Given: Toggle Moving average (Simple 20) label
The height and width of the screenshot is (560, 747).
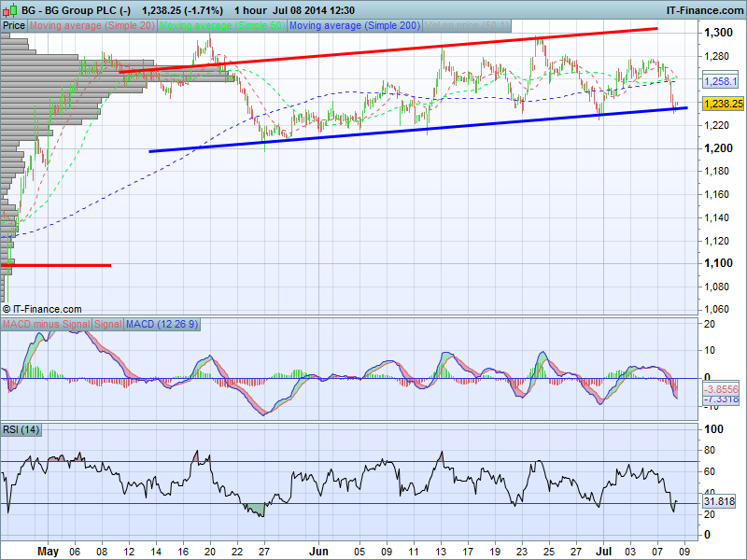Looking at the screenshot, I should [93, 26].
